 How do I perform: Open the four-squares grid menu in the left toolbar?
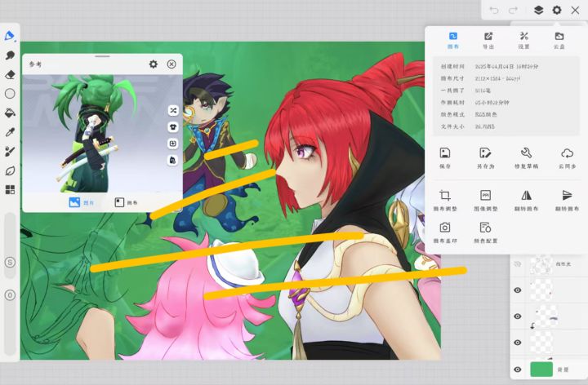point(10,190)
